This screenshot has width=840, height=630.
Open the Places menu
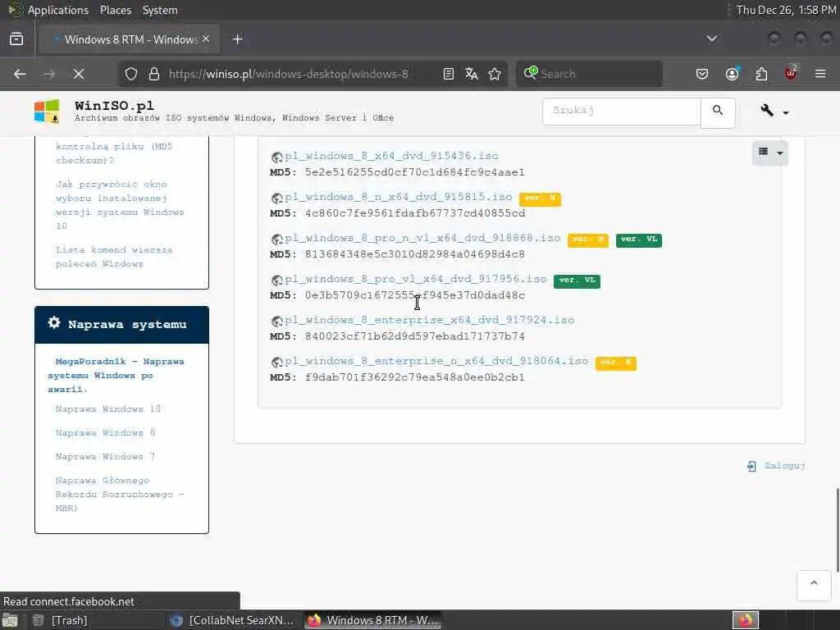[115, 10]
